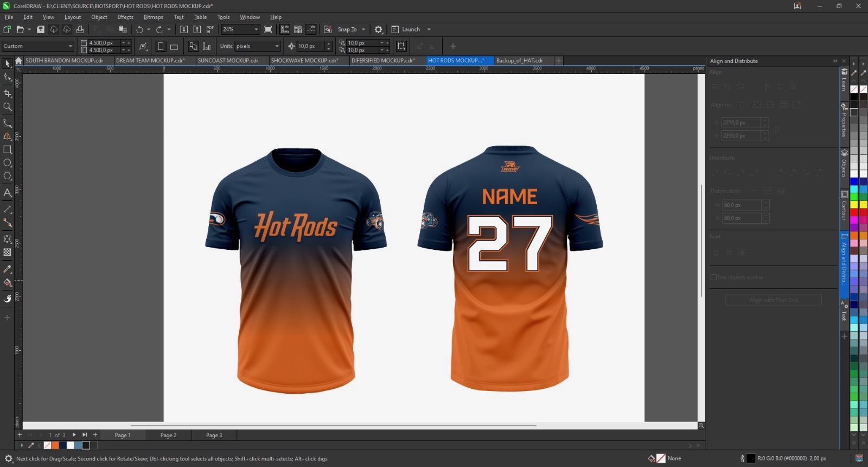The image size is (868, 467).
Task: Go to Page 2 tab
Action: (x=168, y=436)
